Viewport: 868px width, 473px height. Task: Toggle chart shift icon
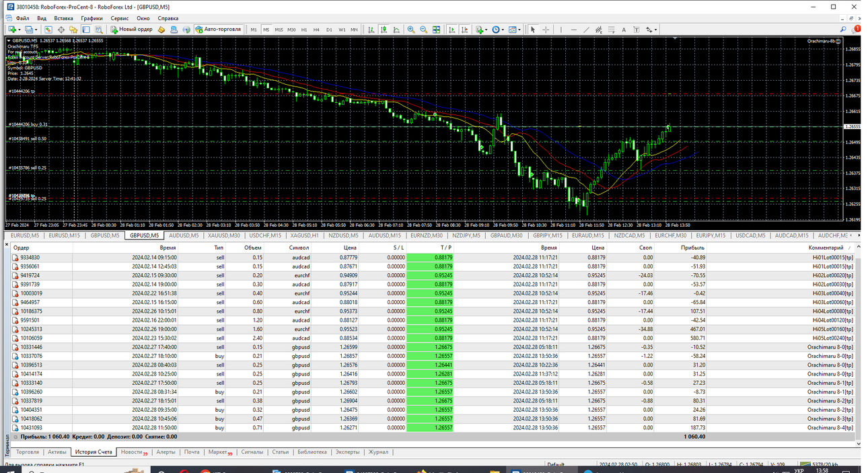click(464, 30)
